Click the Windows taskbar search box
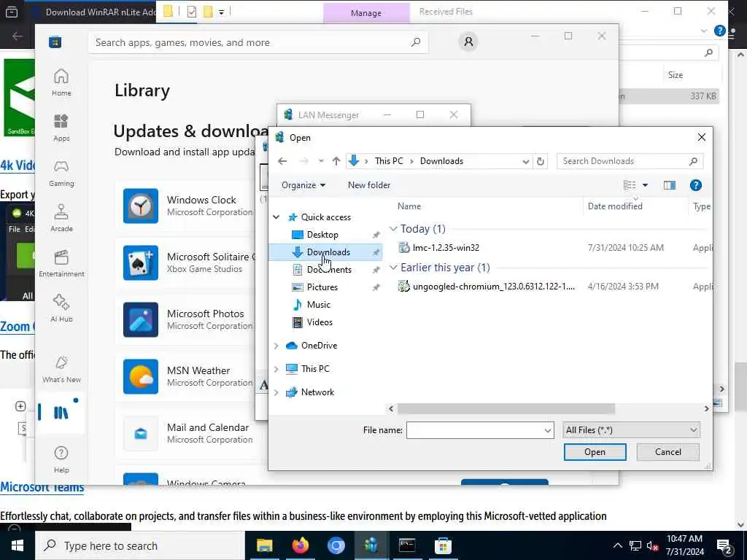 pyautogui.click(x=140, y=545)
